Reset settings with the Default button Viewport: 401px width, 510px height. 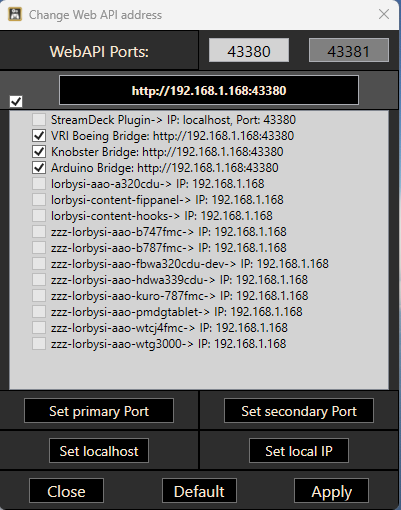(x=199, y=491)
